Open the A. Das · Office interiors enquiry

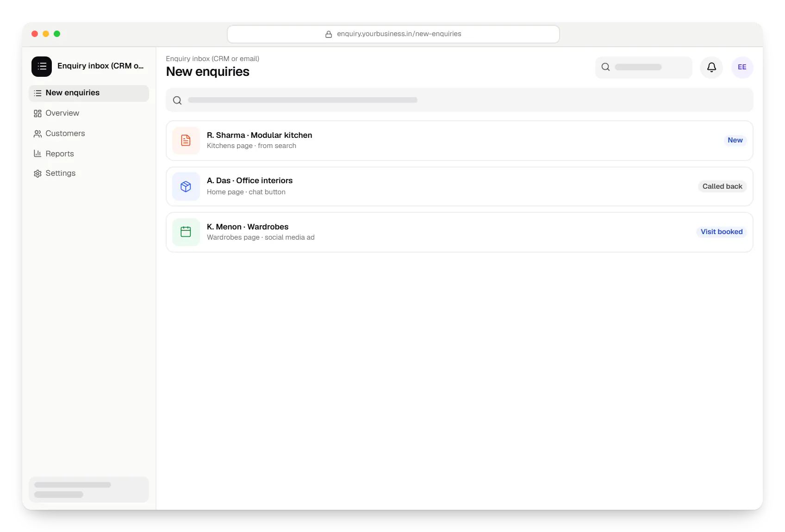(x=460, y=186)
